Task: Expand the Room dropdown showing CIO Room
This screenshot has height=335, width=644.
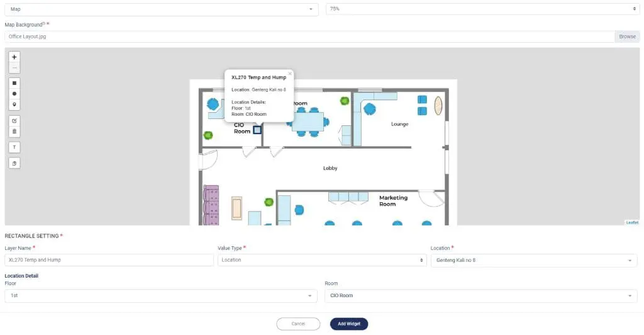Action: (x=481, y=295)
